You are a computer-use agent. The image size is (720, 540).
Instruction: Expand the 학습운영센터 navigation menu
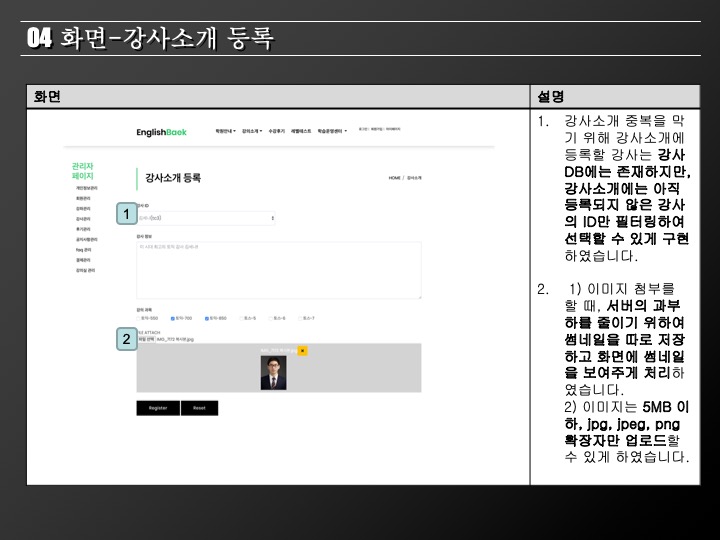tap(332, 131)
